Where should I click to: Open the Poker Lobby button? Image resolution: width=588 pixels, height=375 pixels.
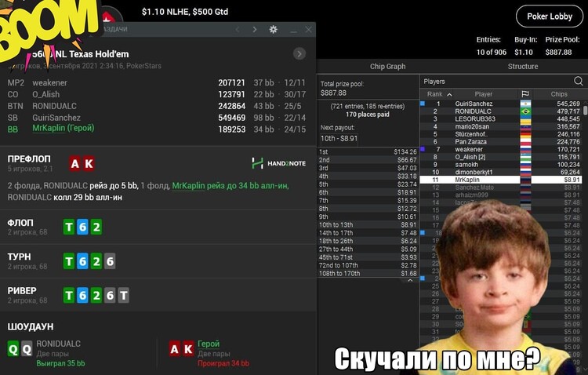point(550,16)
